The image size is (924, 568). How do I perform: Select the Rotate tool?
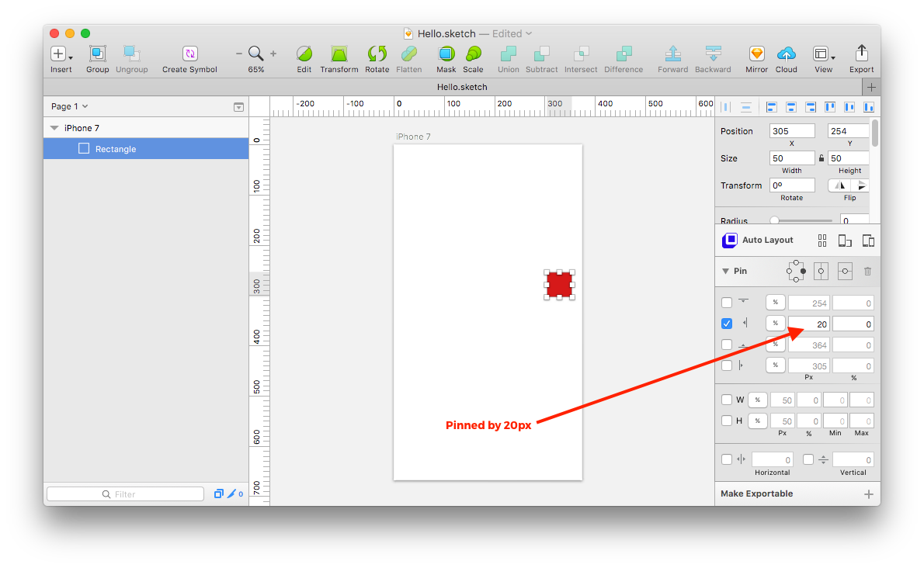377,54
